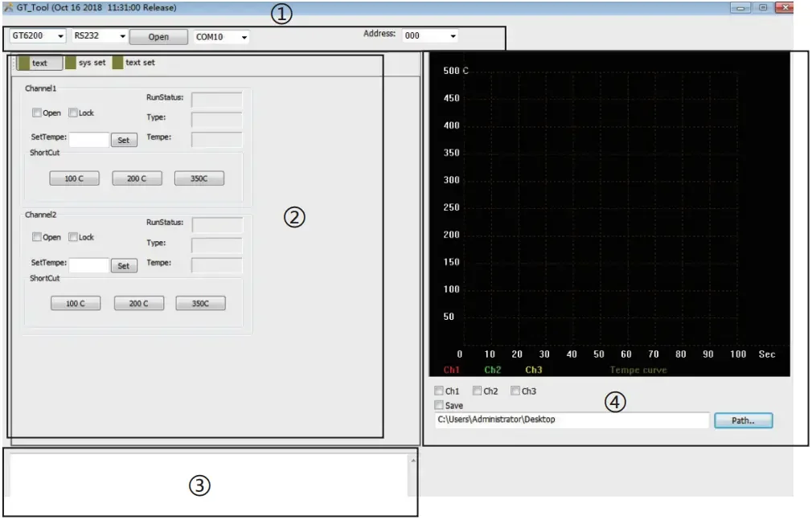
Task: Click the olive icon beside text set
Action: (x=117, y=63)
